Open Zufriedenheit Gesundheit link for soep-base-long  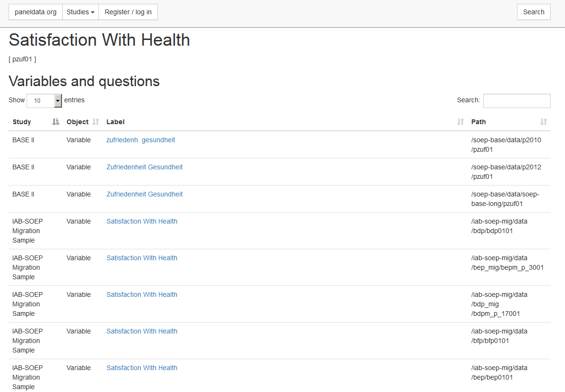[145, 194]
